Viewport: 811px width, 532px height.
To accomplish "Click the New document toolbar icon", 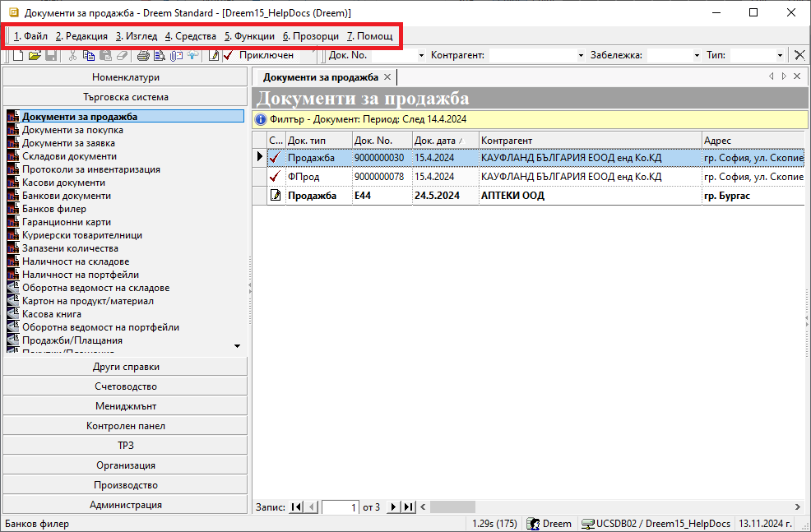I will point(18,55).
